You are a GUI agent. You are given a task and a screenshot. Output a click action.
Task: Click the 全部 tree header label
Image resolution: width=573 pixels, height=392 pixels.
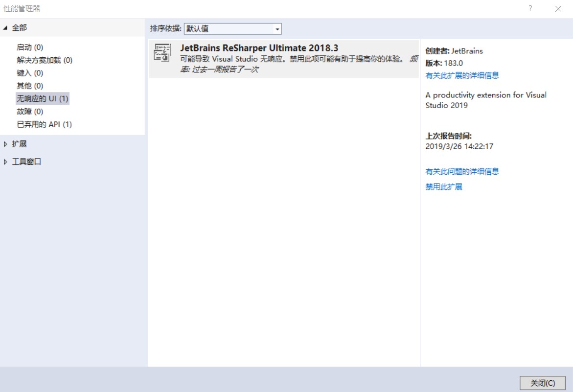point(20,28)
